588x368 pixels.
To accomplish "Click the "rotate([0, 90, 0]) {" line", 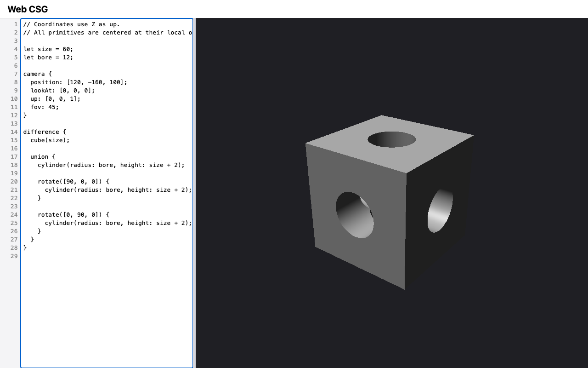I will click(73, 215).
